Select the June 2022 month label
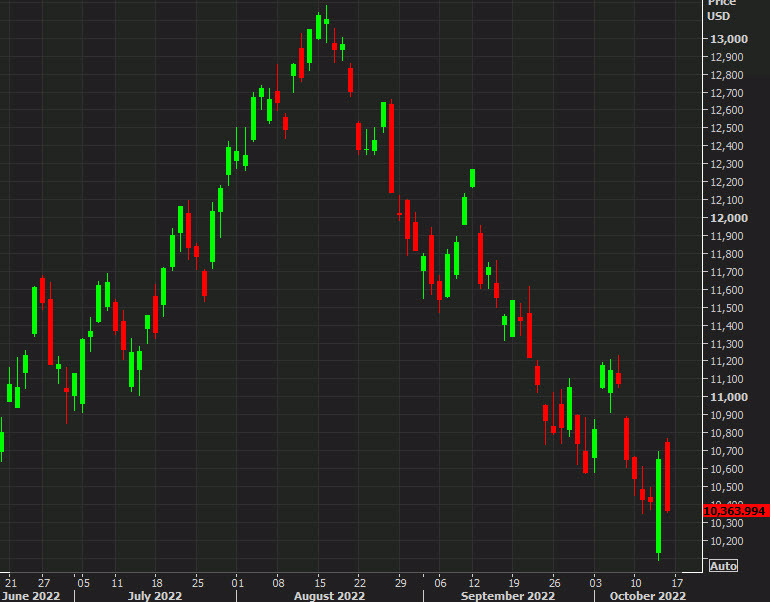 (30, 596)
